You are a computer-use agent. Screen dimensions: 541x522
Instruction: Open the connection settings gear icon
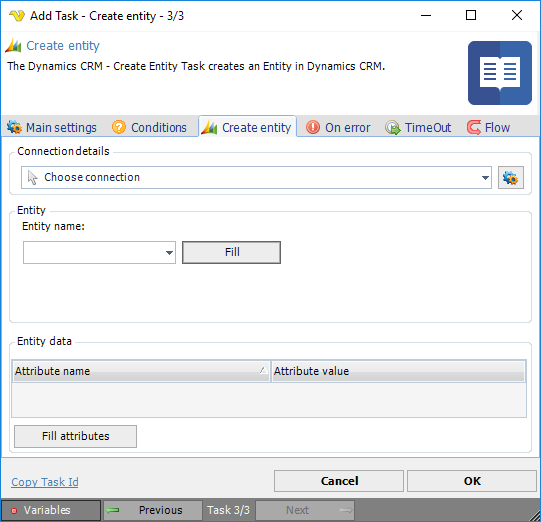click(511, 178)
